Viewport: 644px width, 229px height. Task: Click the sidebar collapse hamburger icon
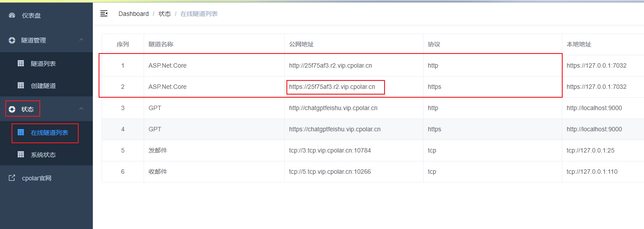(104, 14)
